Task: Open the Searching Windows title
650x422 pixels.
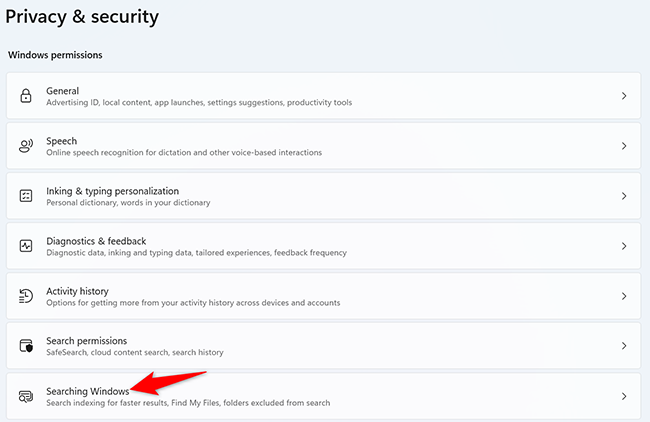Action: point(88,390)
